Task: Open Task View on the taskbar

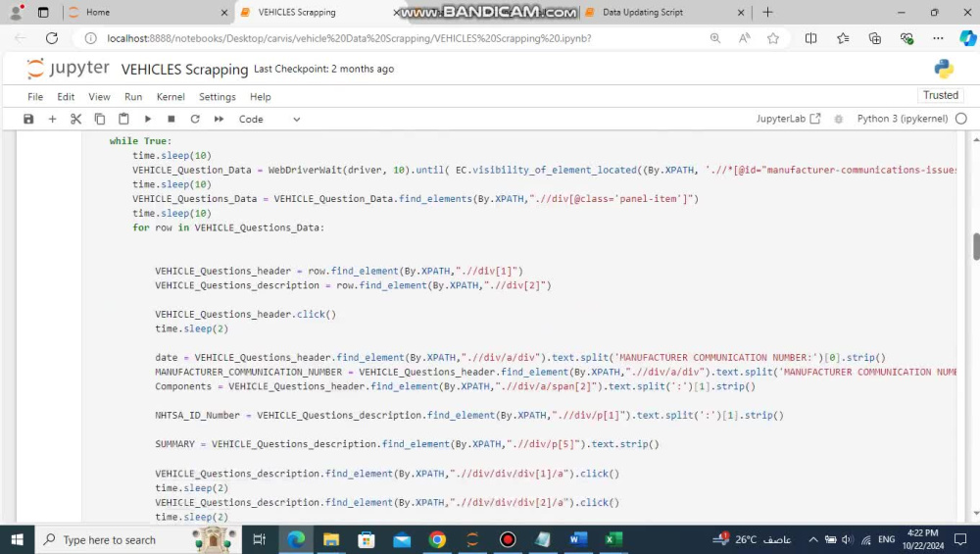Action: click(259, 539)
